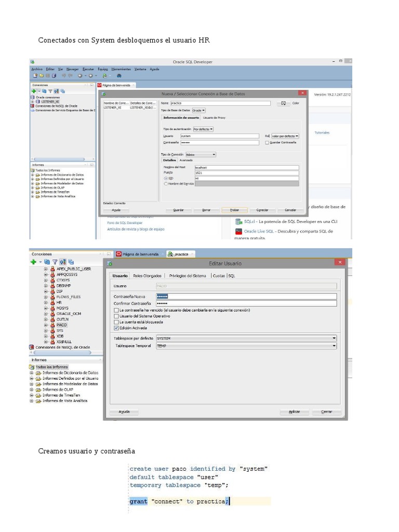Click the SQLcl product icon on welcome page
This screenshot has width=399, height=532.
[x=238, y=221]
